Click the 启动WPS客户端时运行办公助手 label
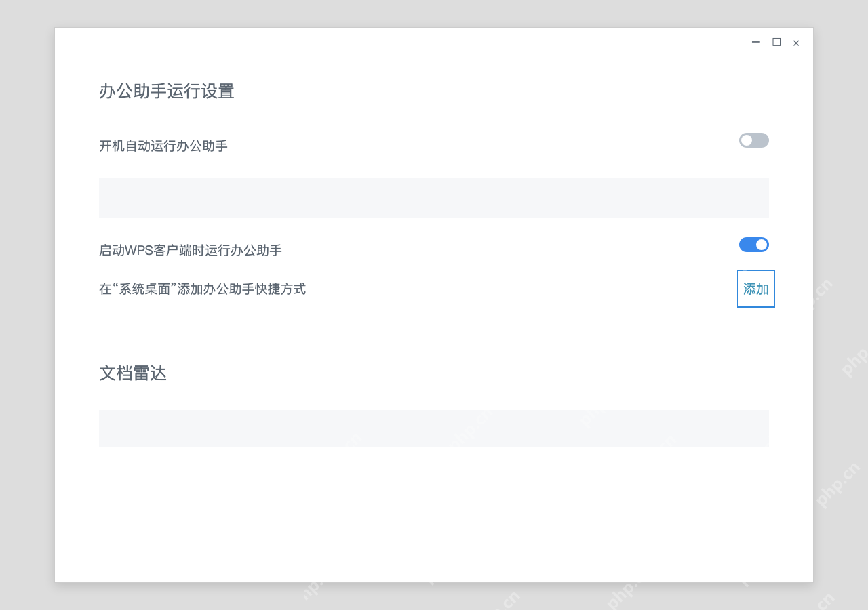The image size is (868, 610). [x=191, y=250]
